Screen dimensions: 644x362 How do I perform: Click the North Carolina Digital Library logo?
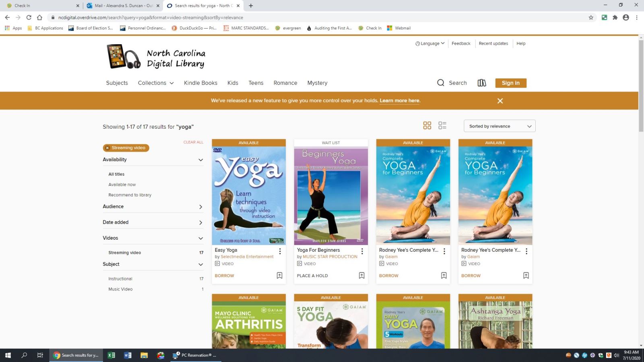tap(156, 57)
